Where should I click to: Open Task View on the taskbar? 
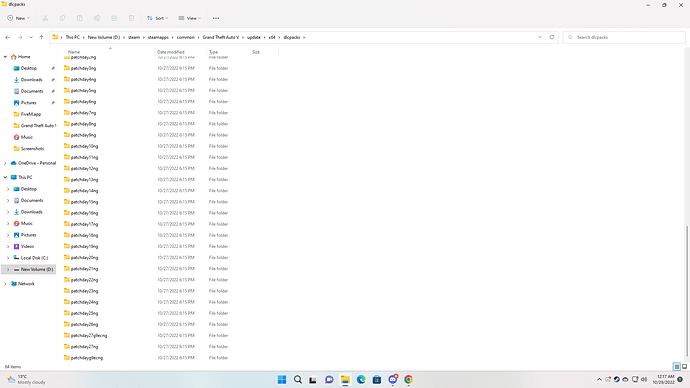[x=313, y=380]
